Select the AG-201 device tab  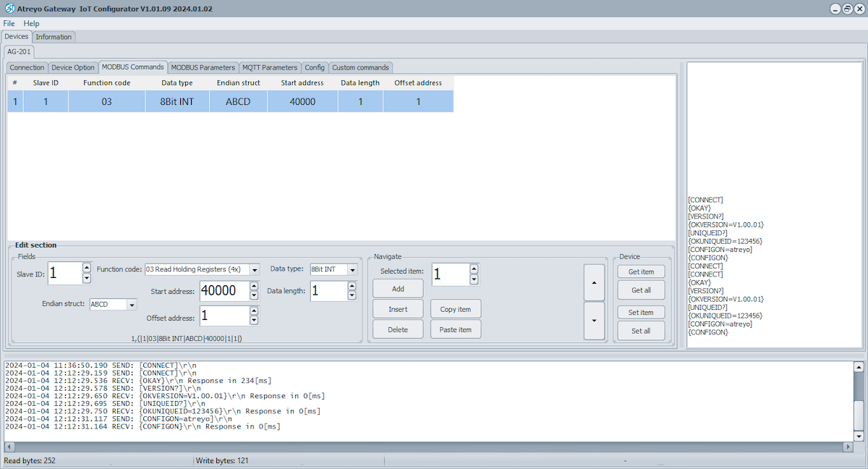click(17, 51)
